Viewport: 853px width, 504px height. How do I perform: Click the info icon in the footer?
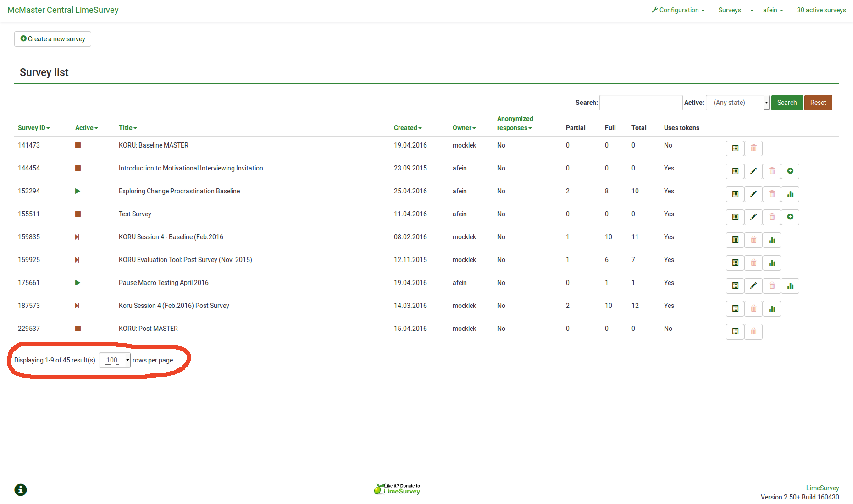21,490
